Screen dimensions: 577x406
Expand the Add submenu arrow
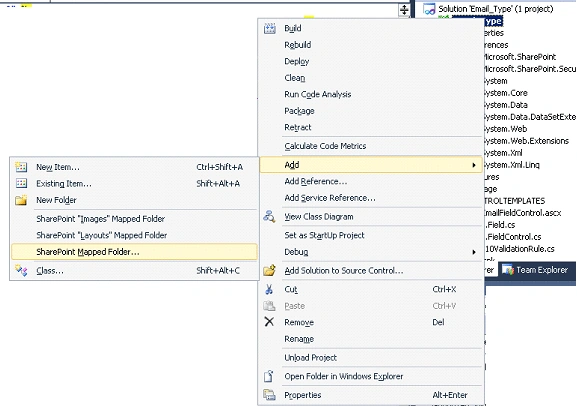click(474, 165)
